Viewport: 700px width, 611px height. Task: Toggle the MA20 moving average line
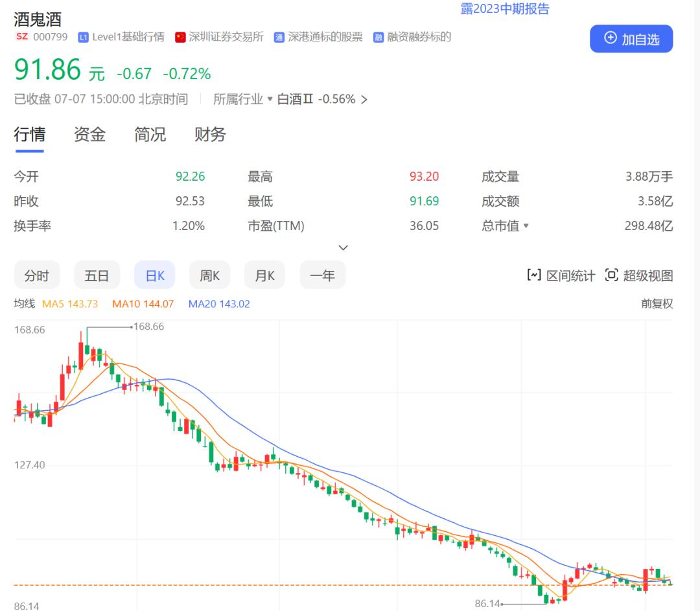click(x=218, y=303)
